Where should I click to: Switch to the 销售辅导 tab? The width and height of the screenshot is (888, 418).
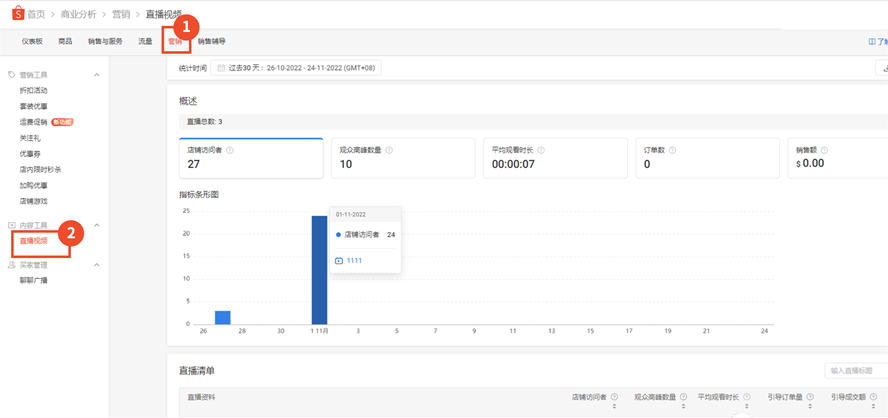[x=212, y=41]
